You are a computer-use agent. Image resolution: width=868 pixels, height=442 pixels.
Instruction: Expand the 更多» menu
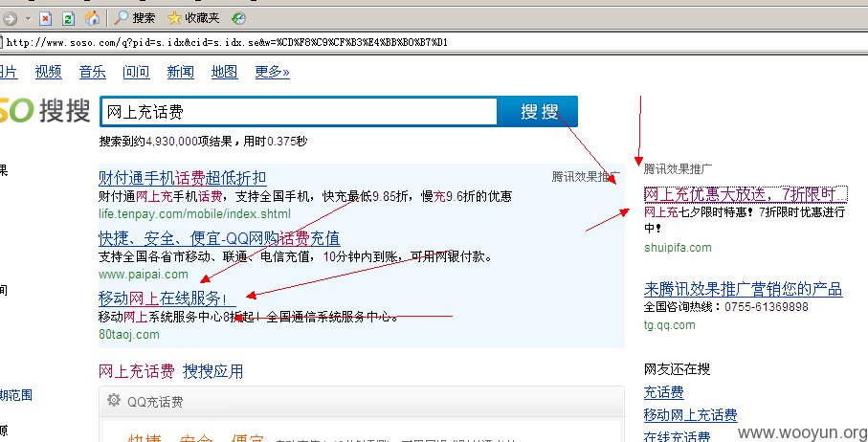pos(272,72)
